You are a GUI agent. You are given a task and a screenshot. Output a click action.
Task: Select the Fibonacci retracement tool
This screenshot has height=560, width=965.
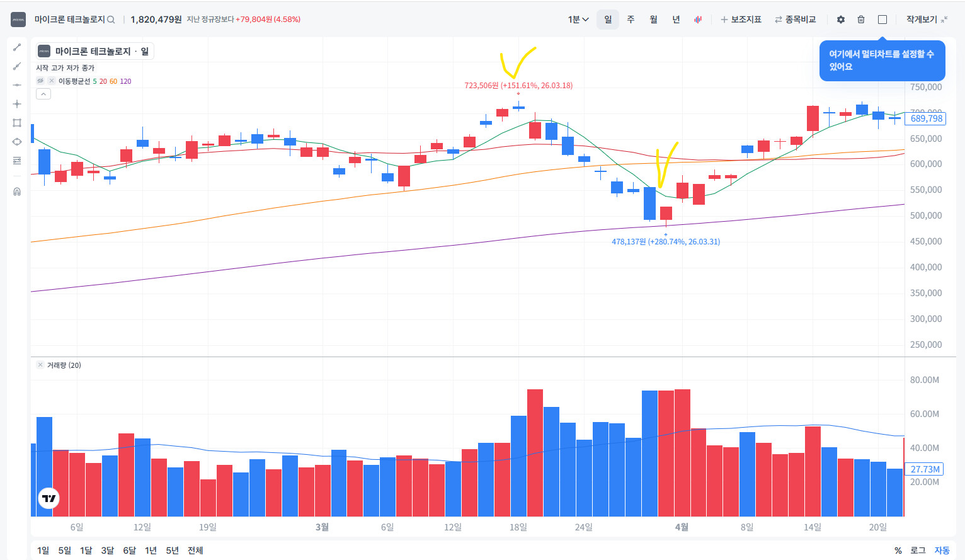(x=17, y=161)
